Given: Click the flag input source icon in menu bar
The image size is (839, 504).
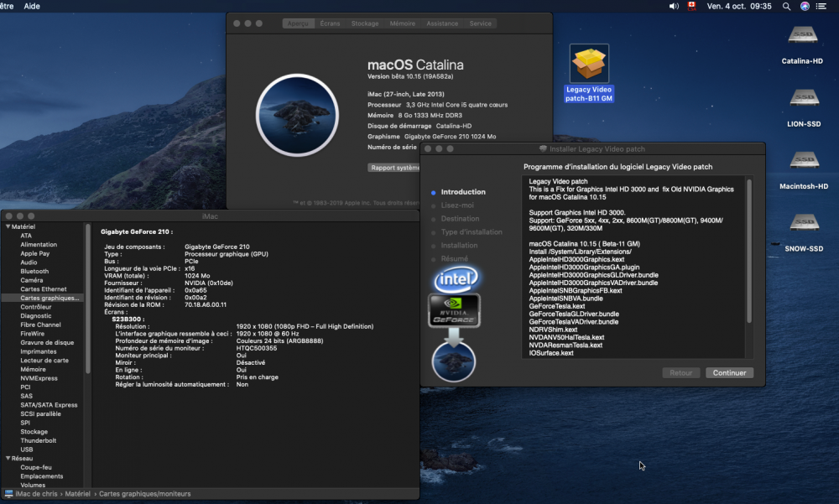Looking at the screenshot, I should tap(692, 7).
